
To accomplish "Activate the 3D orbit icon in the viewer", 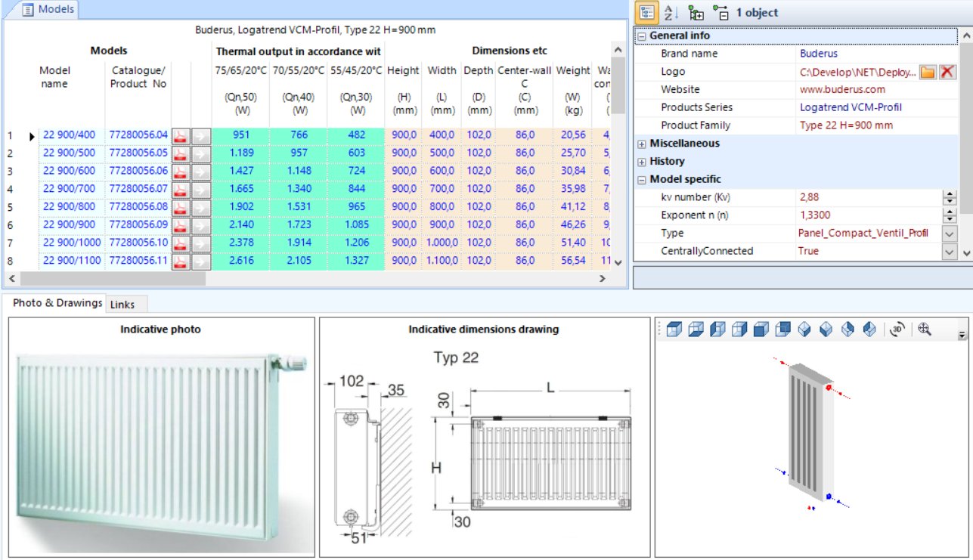I will pos(896,328).
